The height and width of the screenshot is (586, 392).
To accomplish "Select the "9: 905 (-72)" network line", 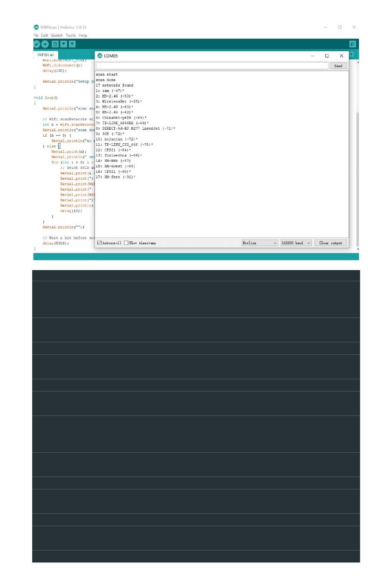I will (x=110, y=134).
